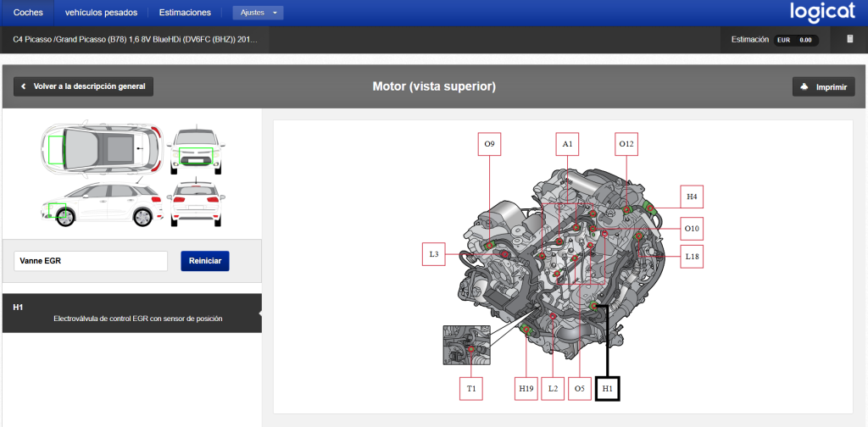
Task: Click the T1 component label
Action: click(x=471, y=388)
